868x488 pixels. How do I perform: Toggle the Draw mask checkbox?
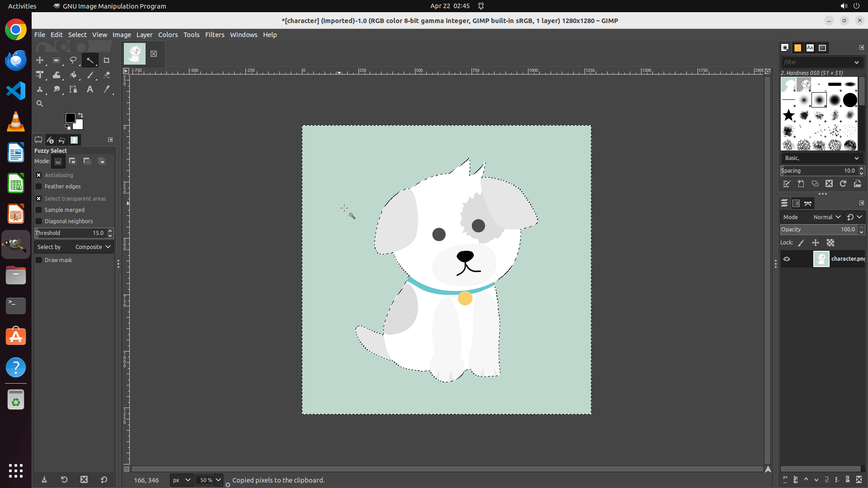pyautogui.click(x=39, y=260)
